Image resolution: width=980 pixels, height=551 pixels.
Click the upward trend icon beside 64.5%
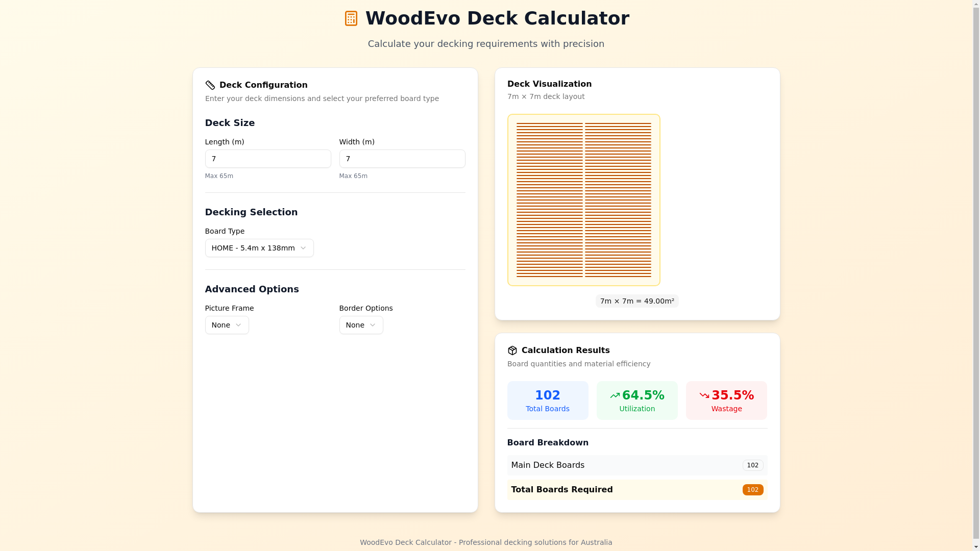pyautogui.click(x=615, y=395)
